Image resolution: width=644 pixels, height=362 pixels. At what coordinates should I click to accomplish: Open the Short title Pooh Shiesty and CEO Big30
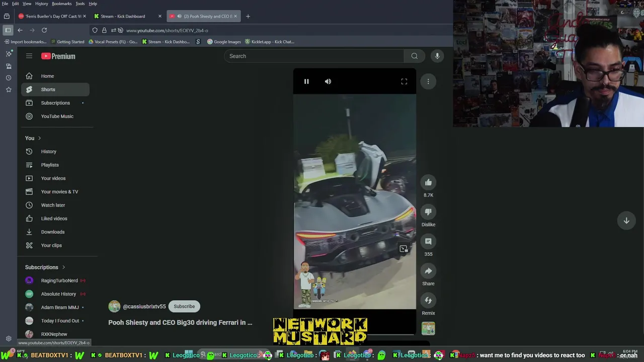pos(180,323)
